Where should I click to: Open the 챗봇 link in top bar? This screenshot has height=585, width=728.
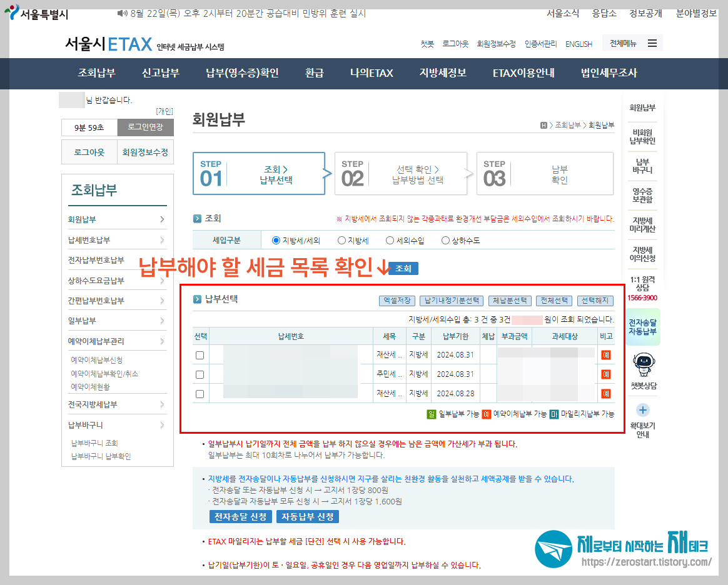427,44
